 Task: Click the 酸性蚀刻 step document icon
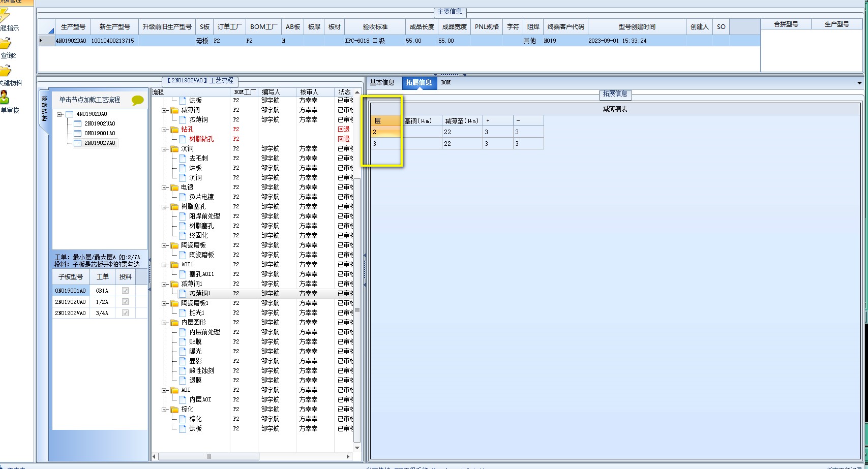point(183,370)
